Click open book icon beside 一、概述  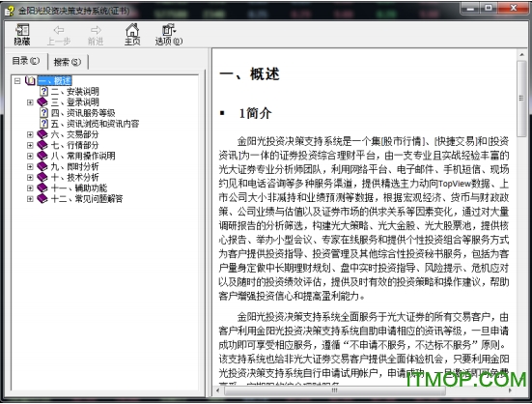(x=30, y=81)
